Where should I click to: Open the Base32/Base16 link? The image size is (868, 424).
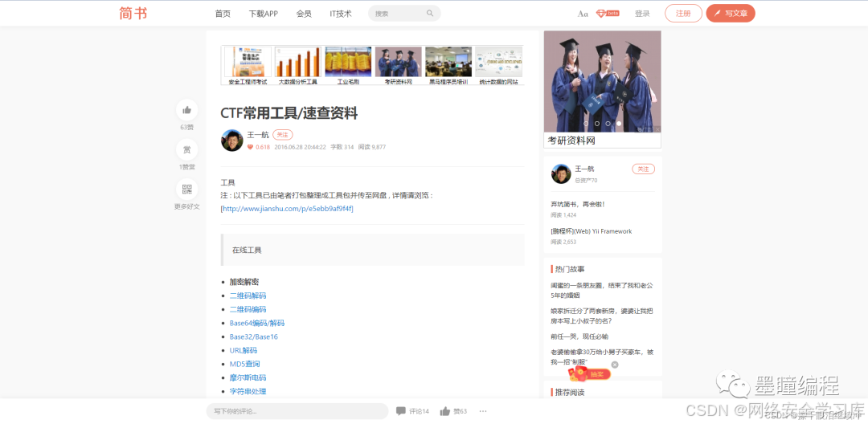pos(253,336)
